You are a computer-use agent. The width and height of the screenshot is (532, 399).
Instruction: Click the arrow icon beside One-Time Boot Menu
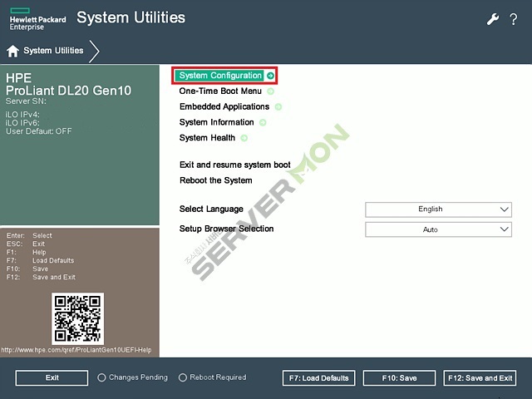[270, 91]
